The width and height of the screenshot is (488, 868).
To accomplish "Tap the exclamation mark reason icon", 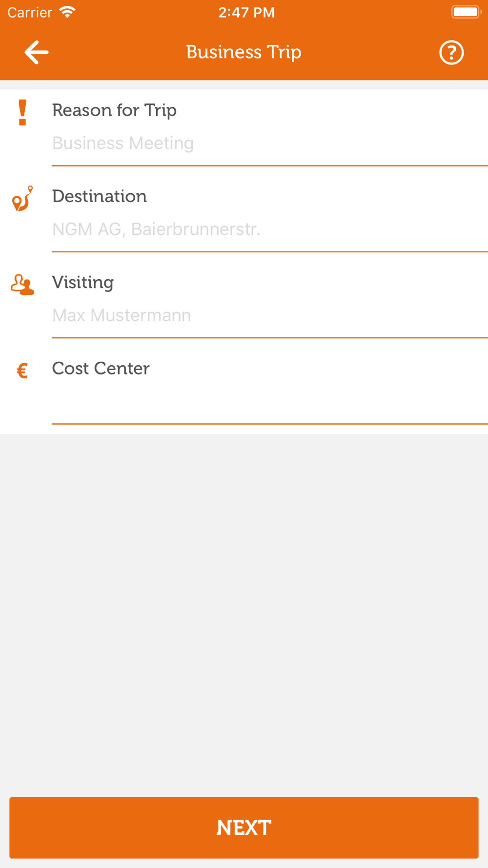I will click(22, 113).
